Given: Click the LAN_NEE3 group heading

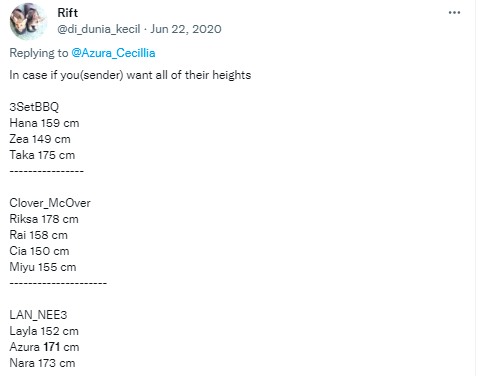Looking at the screenshot, I should pos(38,315).
